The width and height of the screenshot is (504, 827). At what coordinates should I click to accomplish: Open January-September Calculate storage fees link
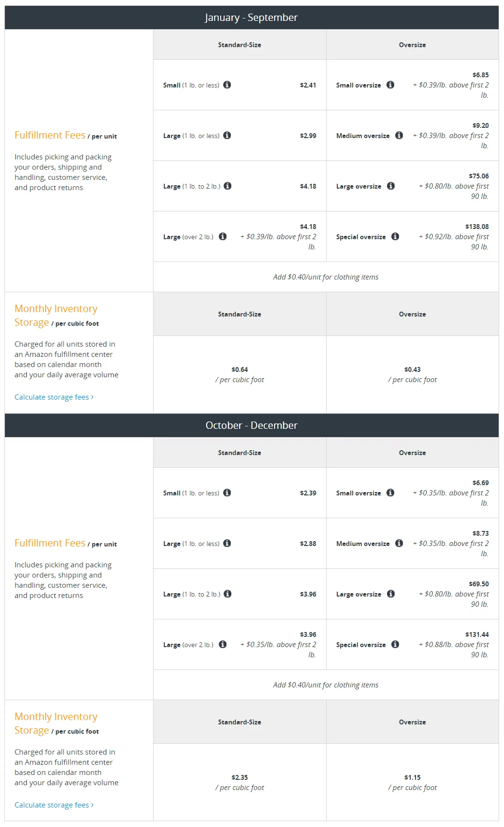click(x=53, y=397)
